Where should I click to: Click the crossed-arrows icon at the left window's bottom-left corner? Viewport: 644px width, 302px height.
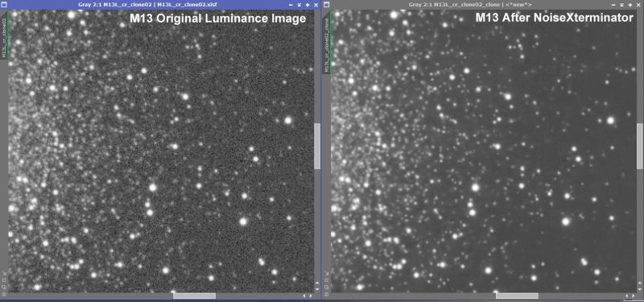pos(4,273)
